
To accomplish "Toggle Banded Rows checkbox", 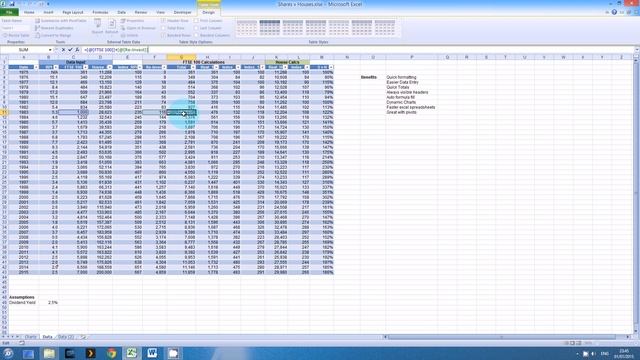I will pyautogui.click(x=163, y=36).
